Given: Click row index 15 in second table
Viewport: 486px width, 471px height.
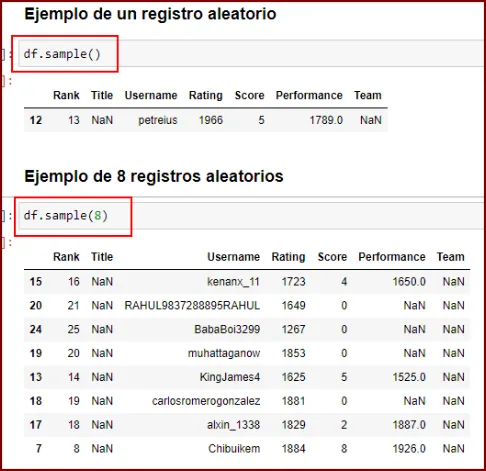Looking at the screenshot, I should [x=36, y=282].
